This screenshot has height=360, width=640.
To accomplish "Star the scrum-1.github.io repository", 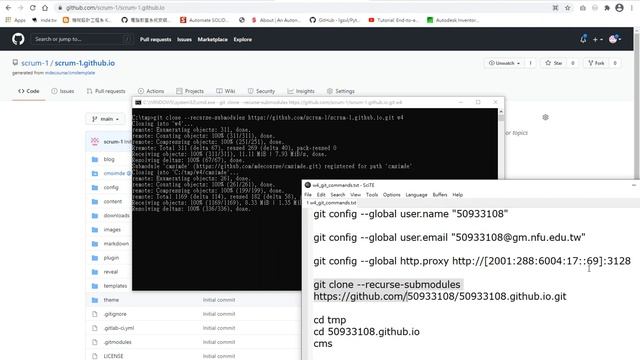I will (553, 63).
